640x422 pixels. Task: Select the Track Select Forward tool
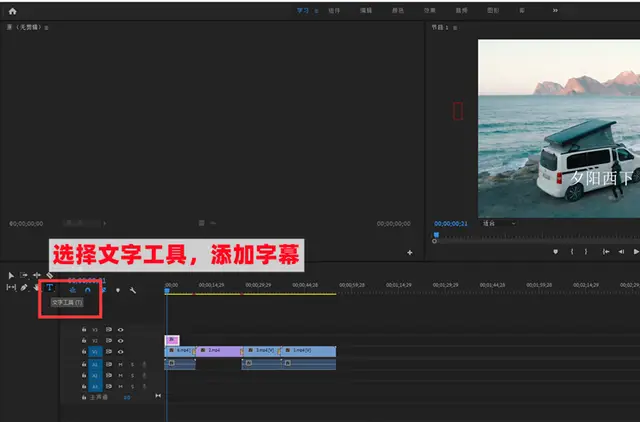pyautogui.click(x=24, y=275)
